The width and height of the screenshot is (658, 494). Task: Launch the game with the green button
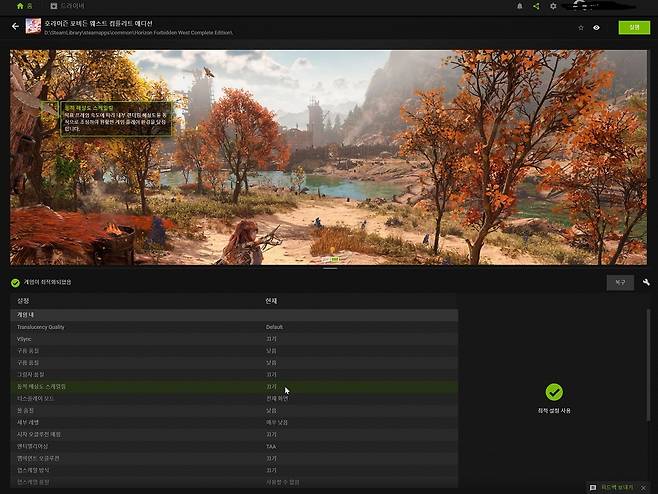pyautogui.click(x=634, y=27)
